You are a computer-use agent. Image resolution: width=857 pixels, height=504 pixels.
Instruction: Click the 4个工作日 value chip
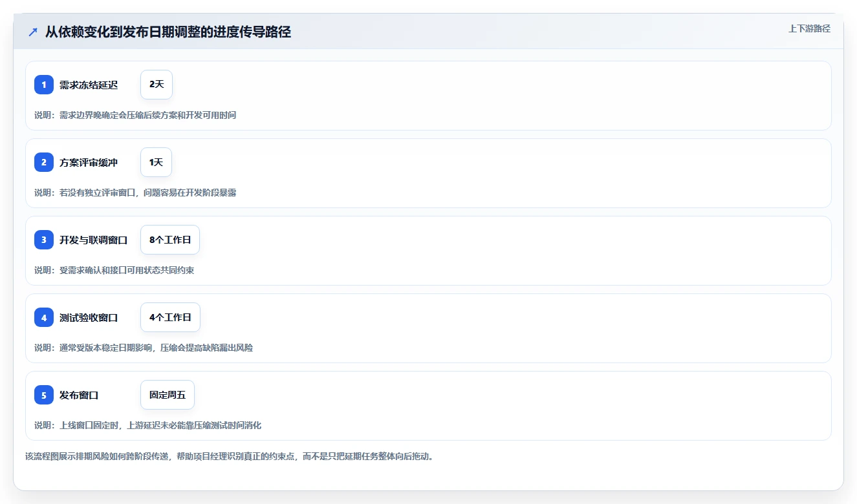(170, 317)
